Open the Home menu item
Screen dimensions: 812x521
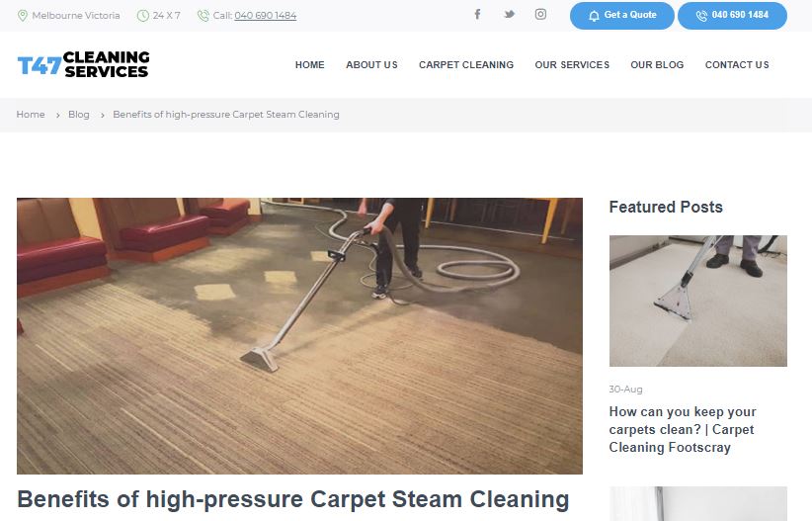[x=309, y=65]
